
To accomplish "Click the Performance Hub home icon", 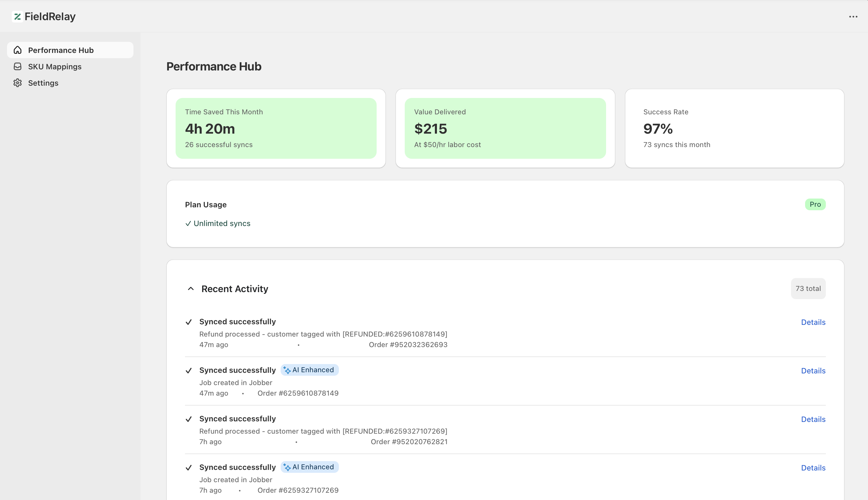I will pyautogui.click(x=18, y=50).
